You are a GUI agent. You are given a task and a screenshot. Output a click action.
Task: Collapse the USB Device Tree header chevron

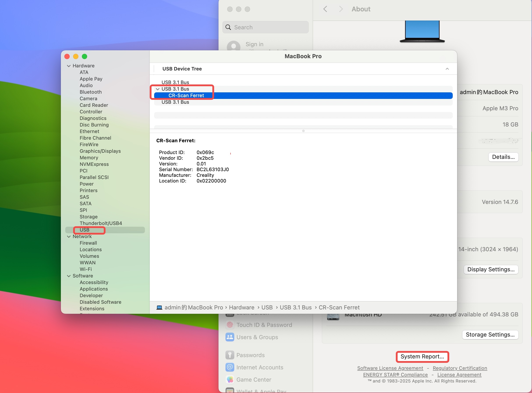[x=447, y=69]
